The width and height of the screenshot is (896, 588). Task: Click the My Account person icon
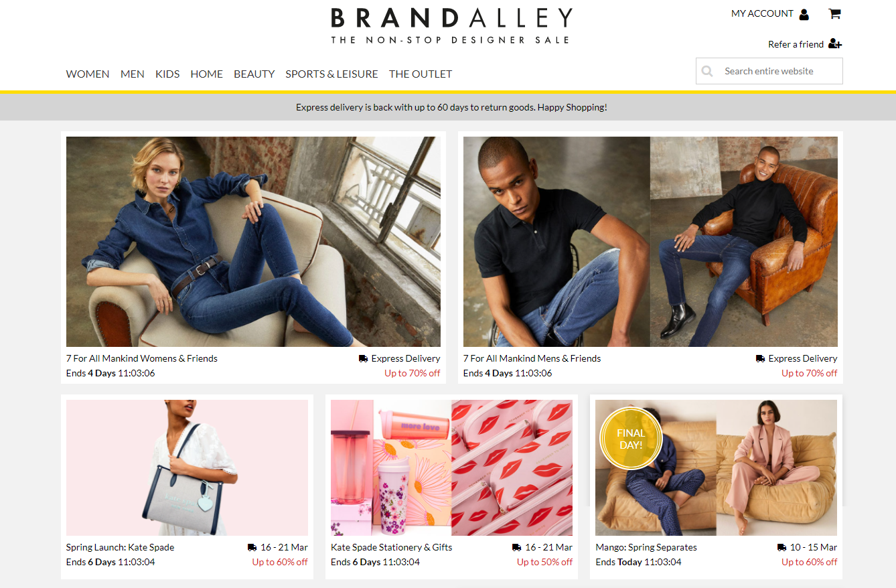click(804, 14)
